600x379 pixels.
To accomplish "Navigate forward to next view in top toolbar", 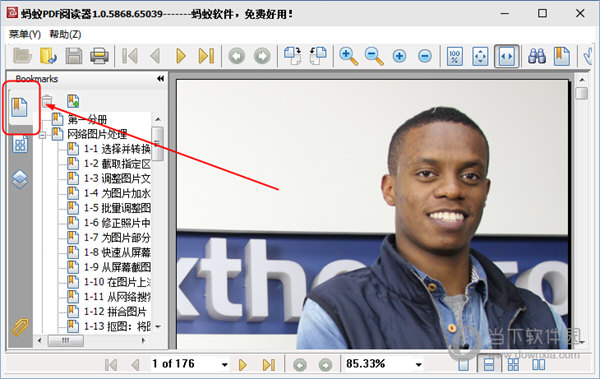I will 262,56.
